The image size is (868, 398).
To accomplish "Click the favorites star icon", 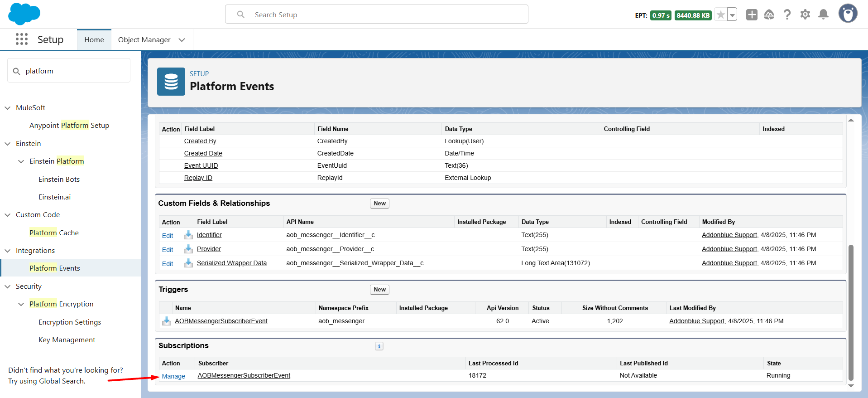I will coord(721,15).
